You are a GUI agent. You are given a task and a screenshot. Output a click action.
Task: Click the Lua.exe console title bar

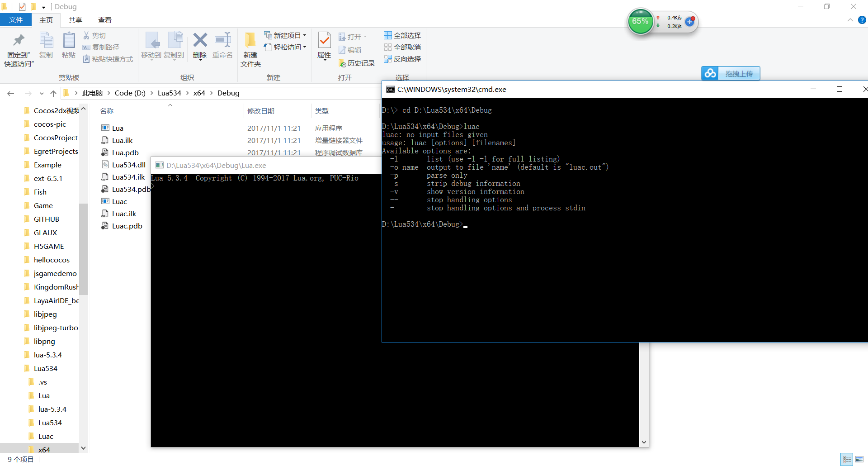click(266, 165)
